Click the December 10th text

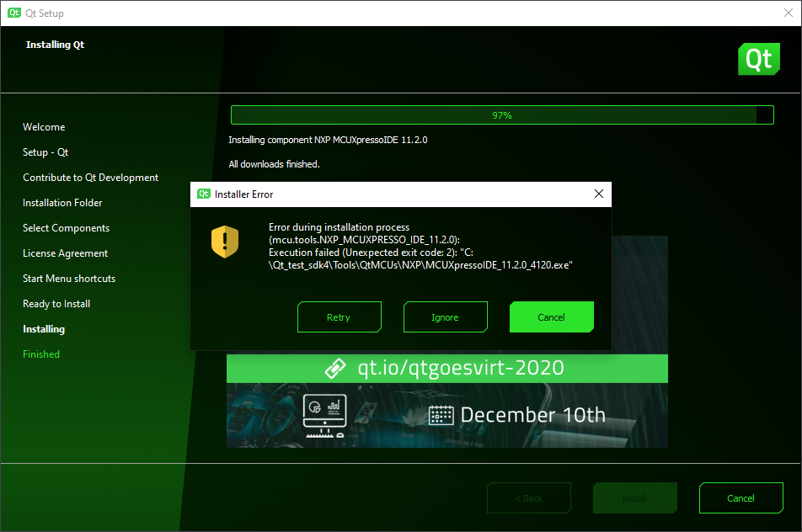click(x=532, y=415)
